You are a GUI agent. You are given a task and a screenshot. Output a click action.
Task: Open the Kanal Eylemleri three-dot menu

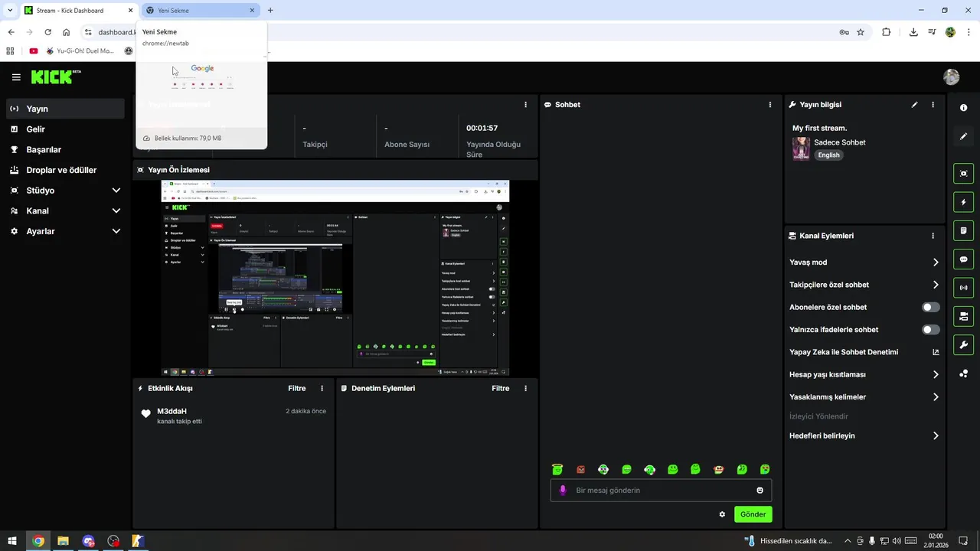tap(933, 236)
